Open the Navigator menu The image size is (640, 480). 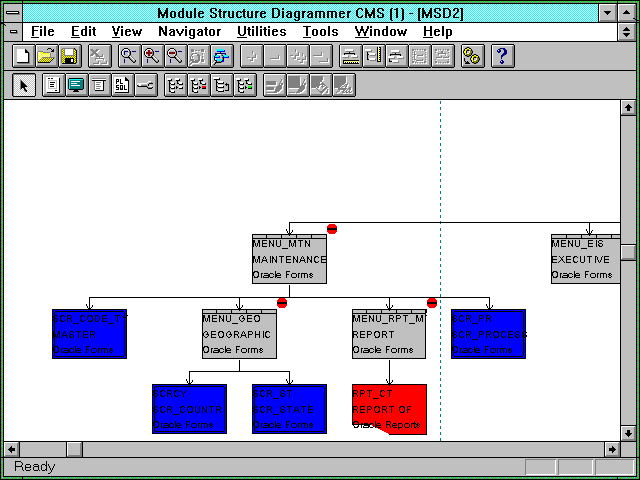(189, 31)
